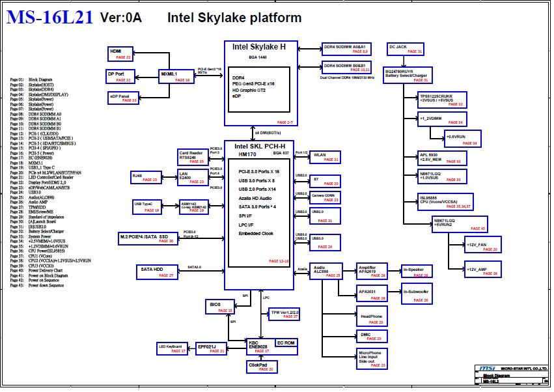Select the "Ver:0A" version text

(x=121, y=18)
